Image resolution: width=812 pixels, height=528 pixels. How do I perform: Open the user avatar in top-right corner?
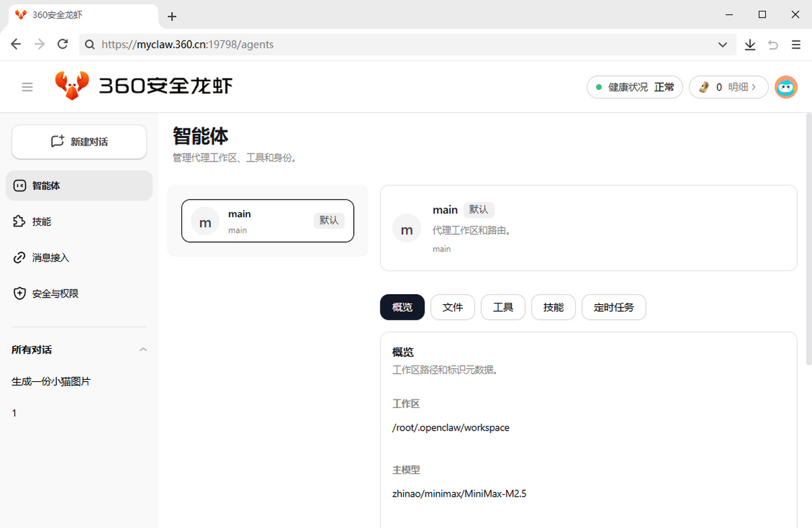coord(786,87)
